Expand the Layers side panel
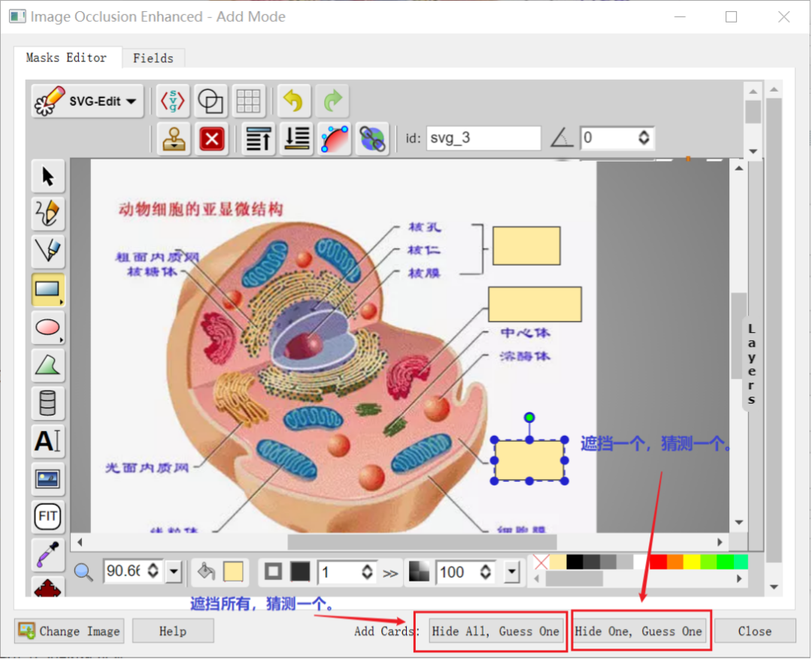This screenshot has height=659, width=812. click(x=751, y=364)
